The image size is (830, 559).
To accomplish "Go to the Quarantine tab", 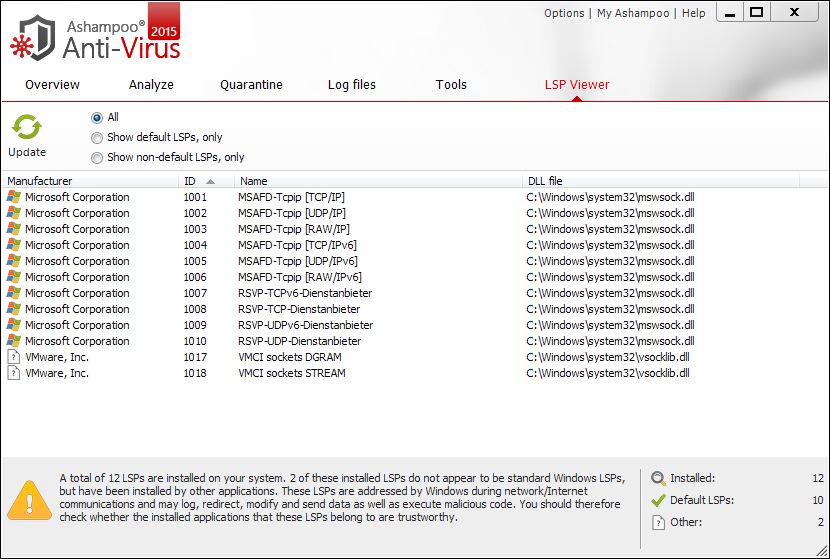I will point(251,85).
